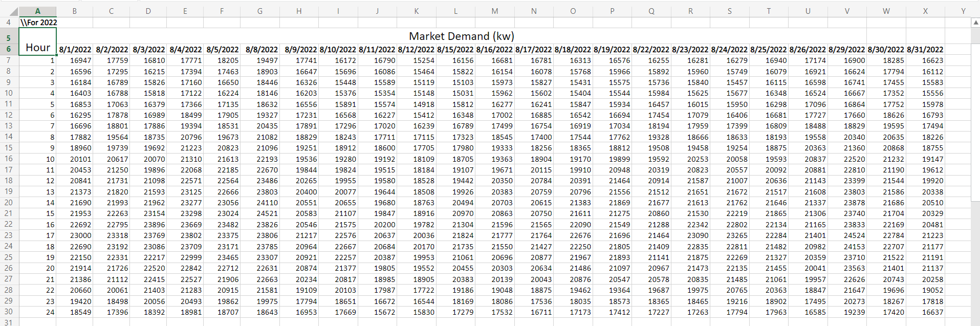980x326 pixels.
Task: Click cell 22676 under 8/18/2022
Action: click(x=573, y=235)
